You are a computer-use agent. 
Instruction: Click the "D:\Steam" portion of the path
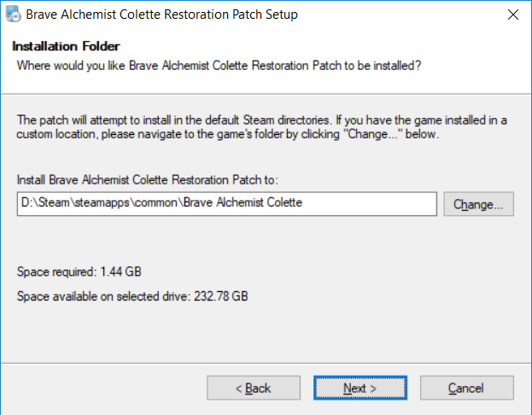click(40, 203)
